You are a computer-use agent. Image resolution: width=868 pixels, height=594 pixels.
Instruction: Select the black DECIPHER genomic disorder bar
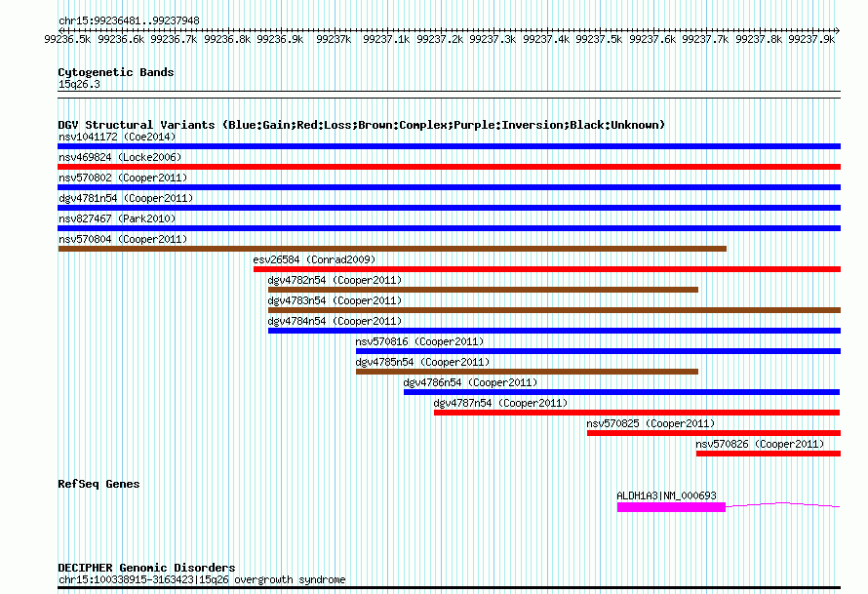[x=449, y=587]
